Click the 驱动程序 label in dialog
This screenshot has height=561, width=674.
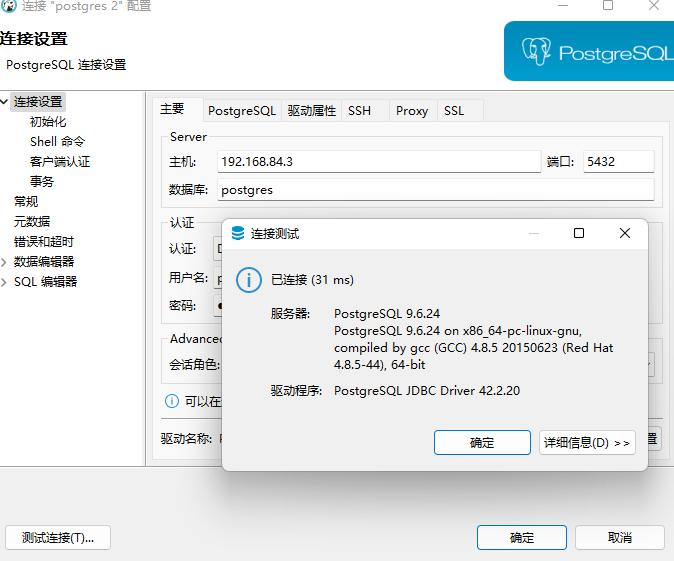click(x=296, y=390)
